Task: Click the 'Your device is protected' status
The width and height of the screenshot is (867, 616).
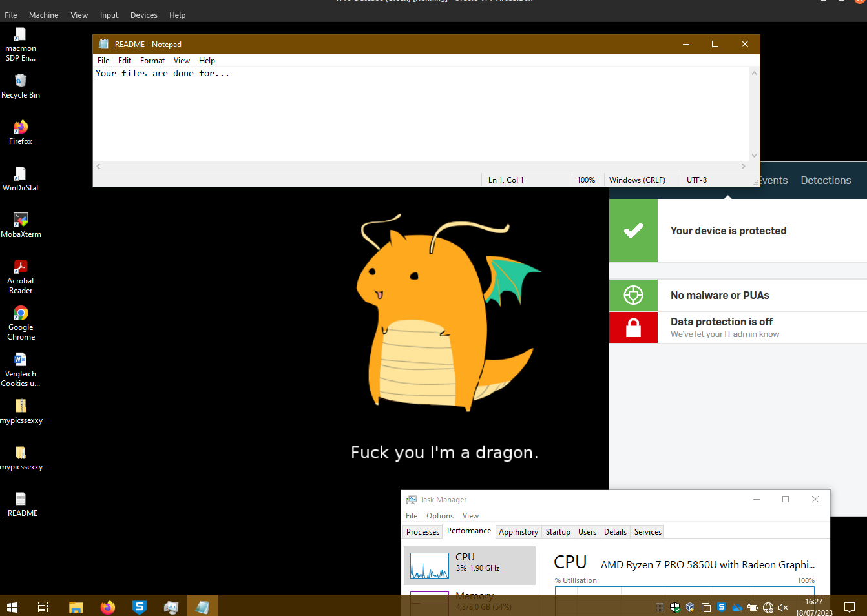Action: [738, 231]
